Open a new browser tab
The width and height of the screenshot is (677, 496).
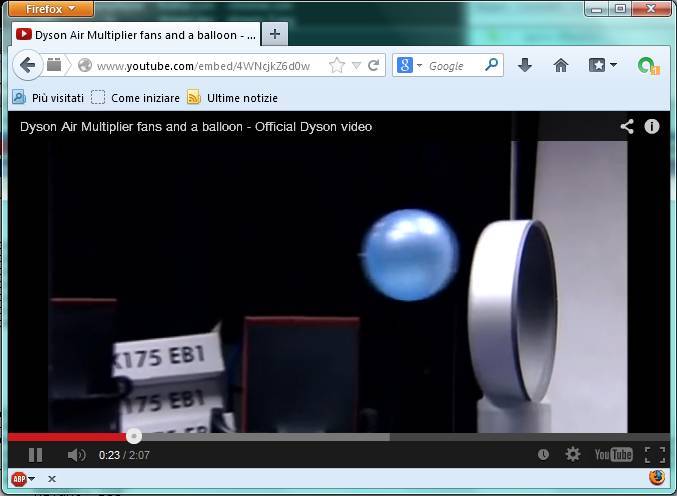click(x=275, y=34)
